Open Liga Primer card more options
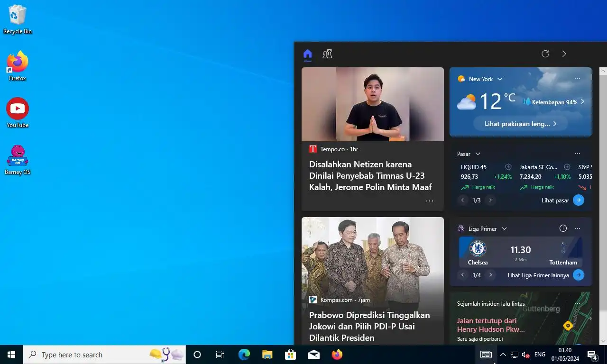 coord(577,228)
